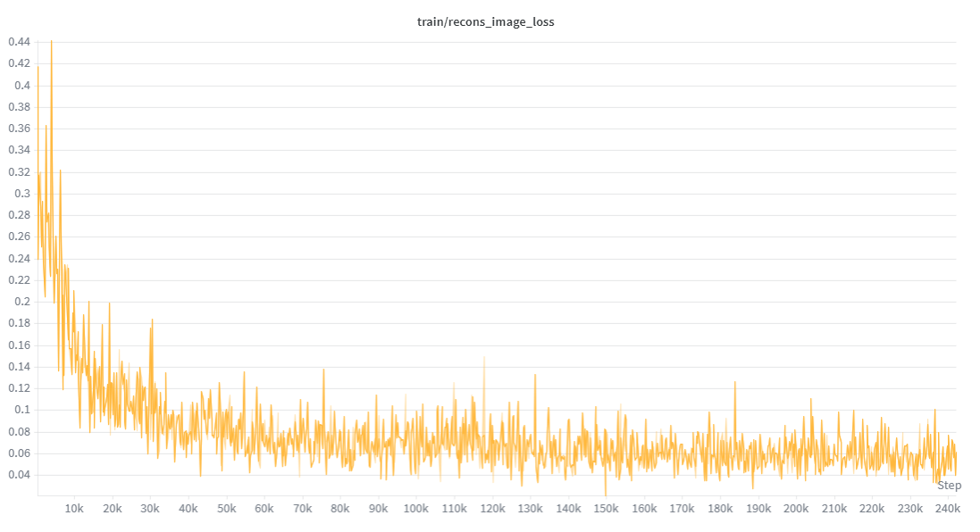
Task: Click the 0.24 y-axis value label
Action: point(19,259)
